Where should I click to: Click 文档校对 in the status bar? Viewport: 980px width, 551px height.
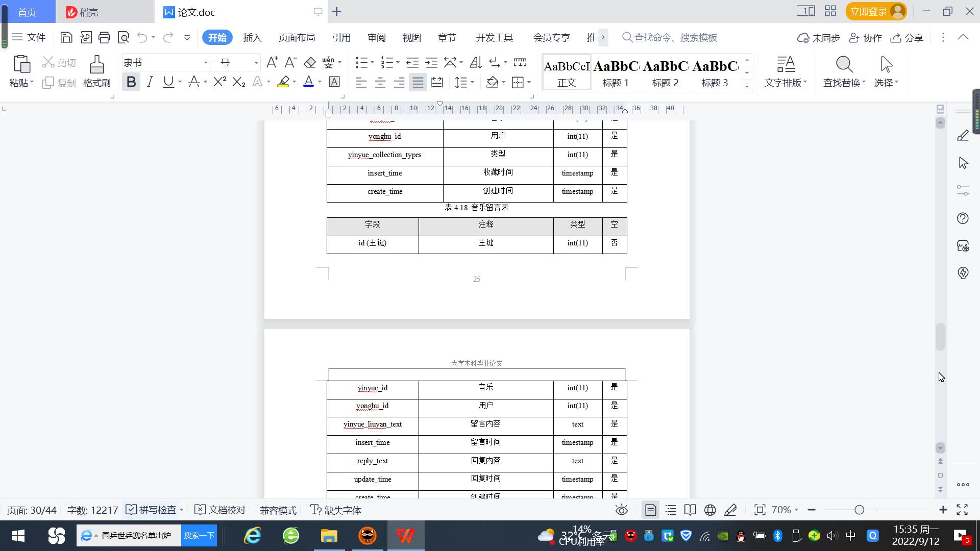pos(220,510)
